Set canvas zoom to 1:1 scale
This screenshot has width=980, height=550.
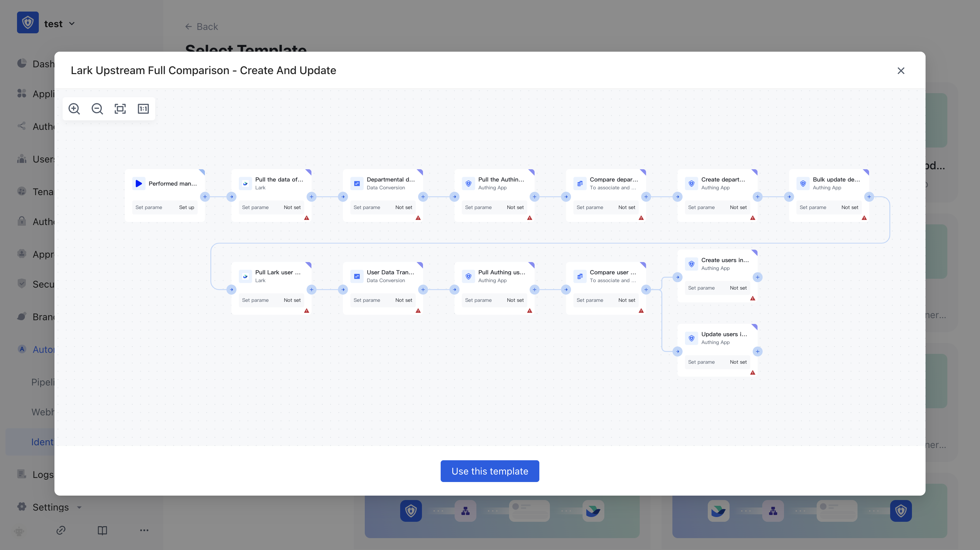[x=143, y=109]
